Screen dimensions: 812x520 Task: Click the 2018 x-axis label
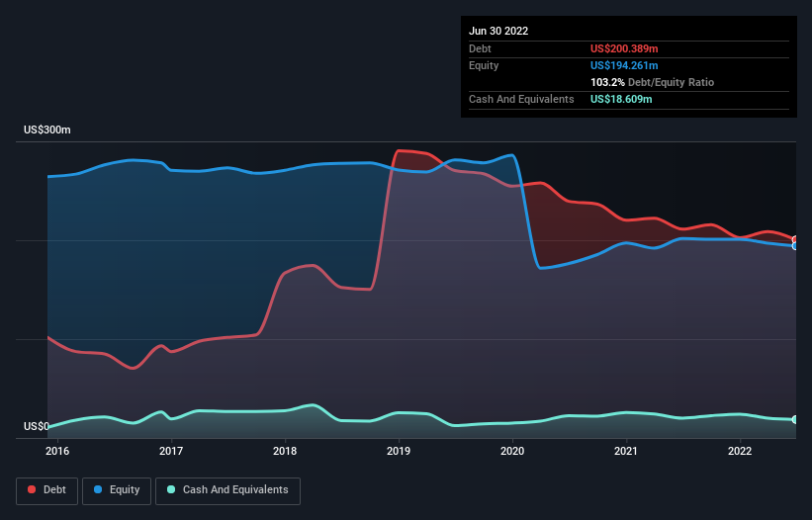click(x=285, y=451)
